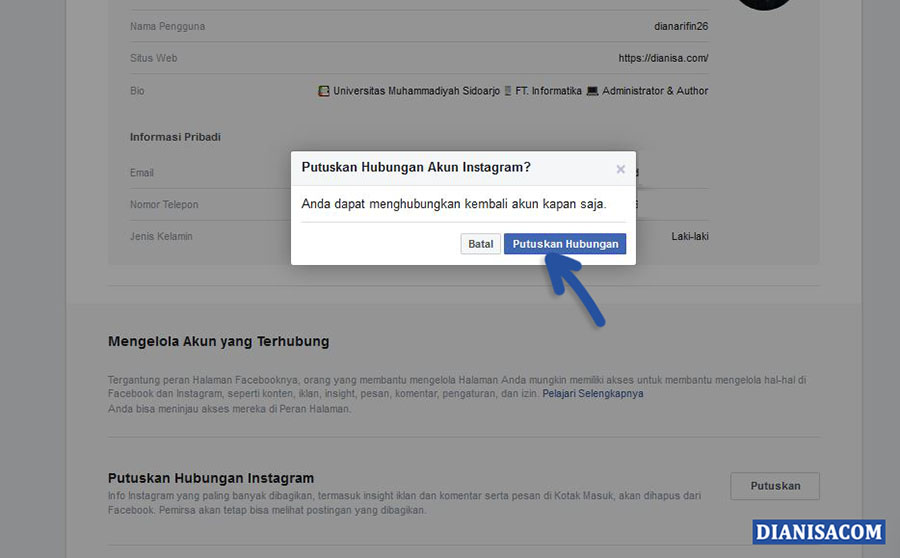Click the book emoji icon in Bio
This screenshot has width=900, height=558.
tap(324, 91)
